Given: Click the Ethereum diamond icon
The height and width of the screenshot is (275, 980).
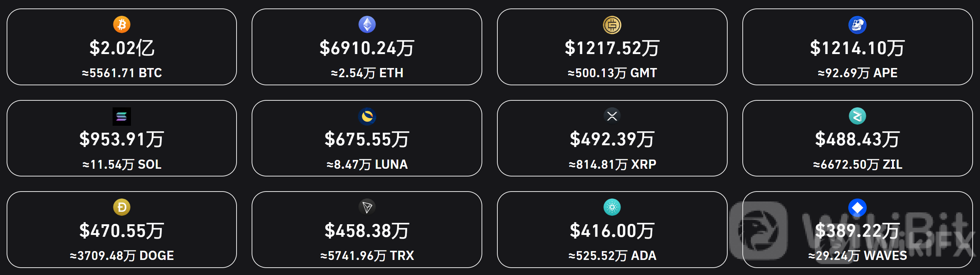Looking at the screenshot, I should (x=367, y=24).
